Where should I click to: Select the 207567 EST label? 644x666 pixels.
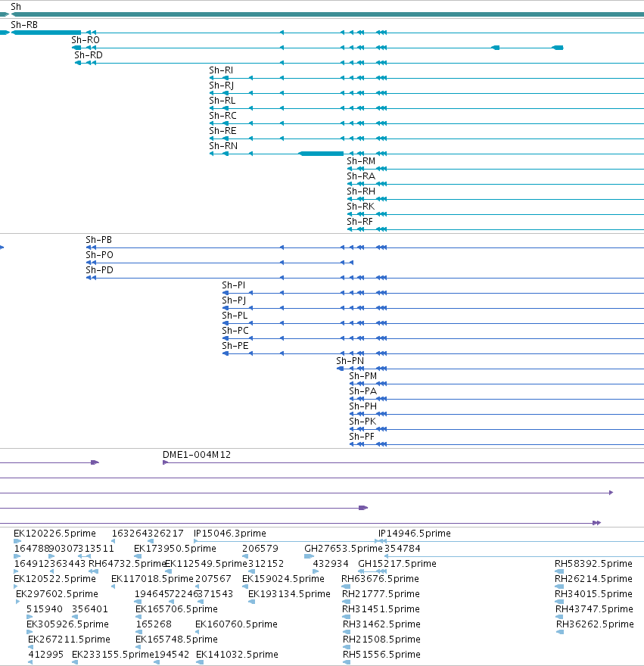[x=213, y=579]
